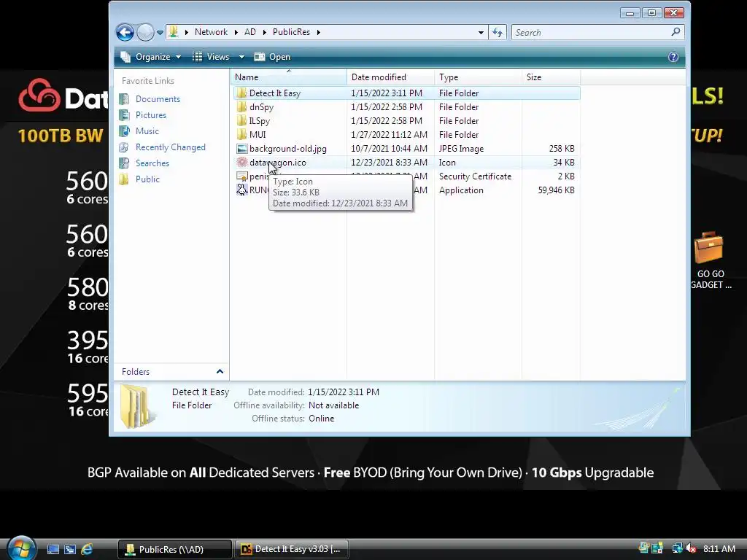Click the Network breadcrumb in address bar
The width and height of the screenshot is (747, 560).
[x=211, y=32]
